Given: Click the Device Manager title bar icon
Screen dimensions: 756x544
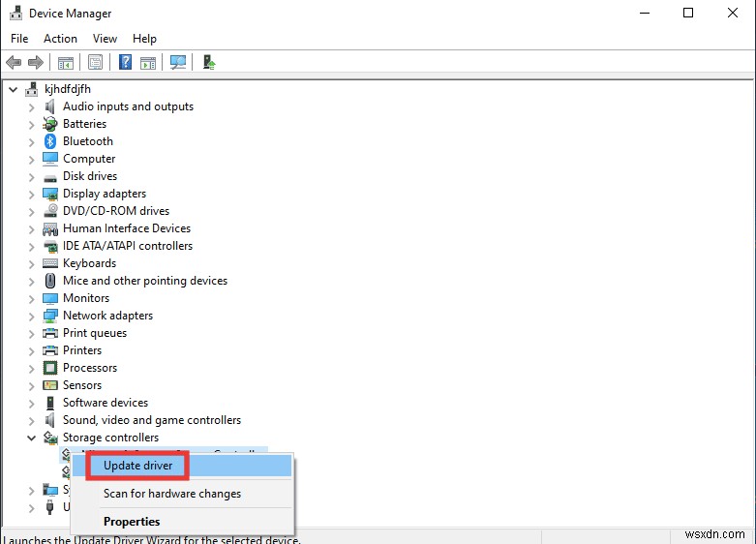Looking at the screenshot, I should pos(15,13).
